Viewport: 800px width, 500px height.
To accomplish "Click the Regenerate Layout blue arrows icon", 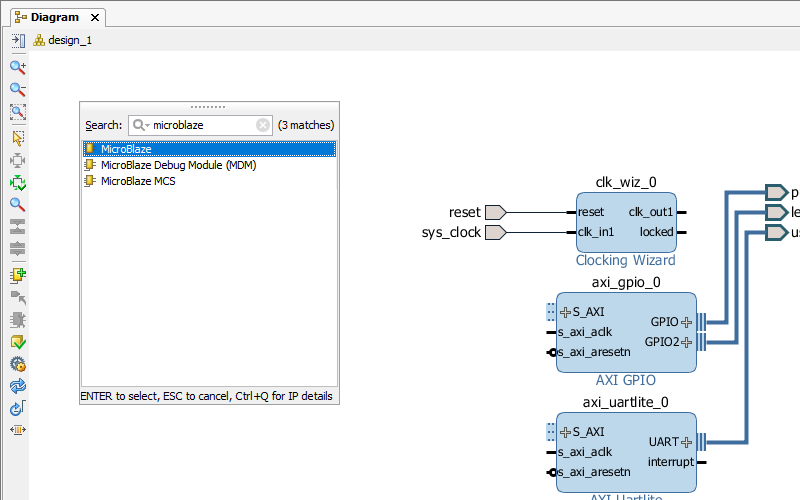I will click(18, 386).
